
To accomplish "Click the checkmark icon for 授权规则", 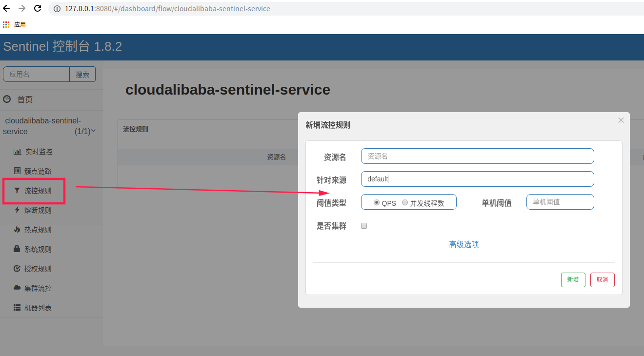I will click(17, 269).
